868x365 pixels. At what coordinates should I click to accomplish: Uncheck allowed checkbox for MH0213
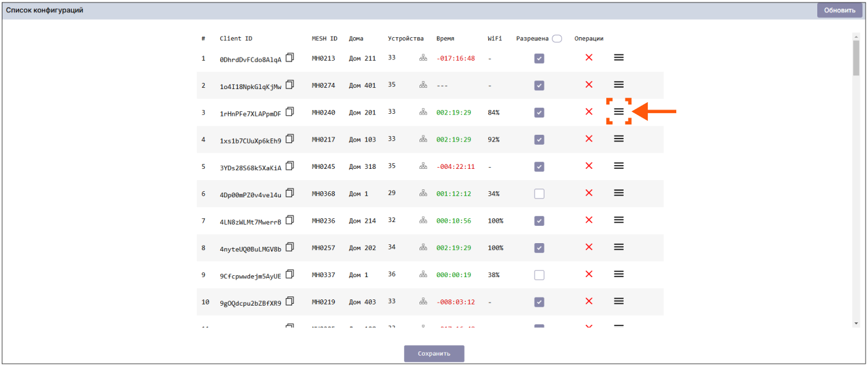tap(539, 58)
